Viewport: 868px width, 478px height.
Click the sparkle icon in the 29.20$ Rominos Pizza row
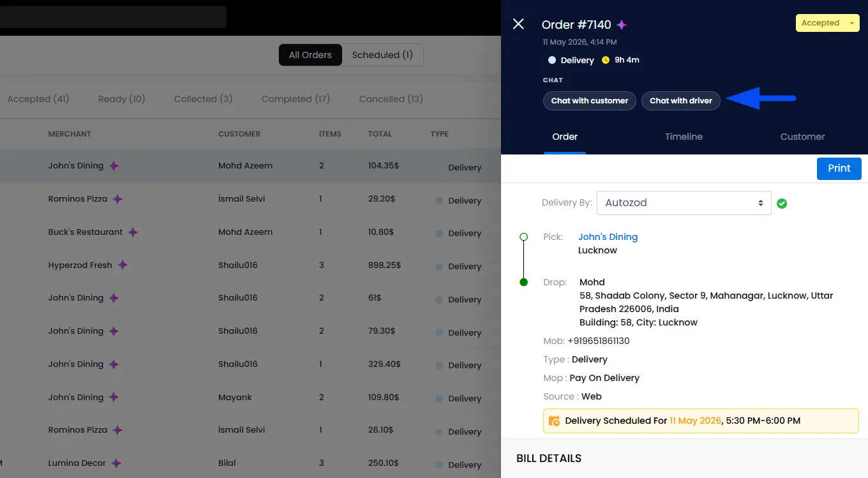[x=117, y=199]
